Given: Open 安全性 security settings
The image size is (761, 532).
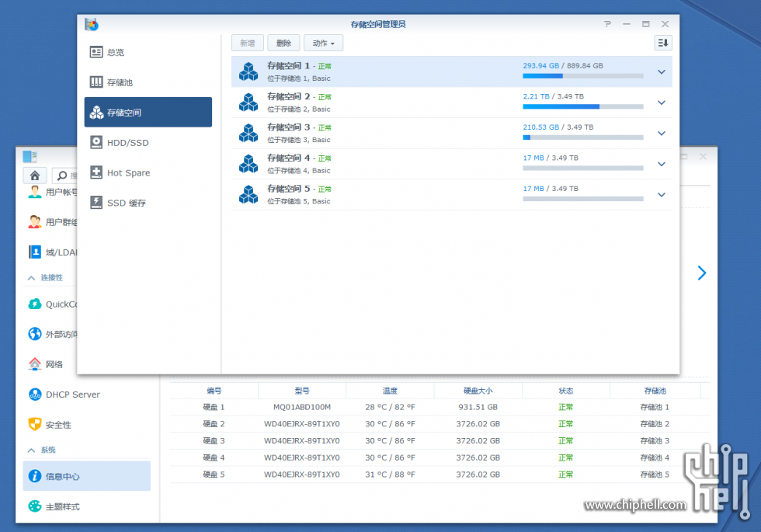Looking at the screenshot, I should click(x=87, y=424).
